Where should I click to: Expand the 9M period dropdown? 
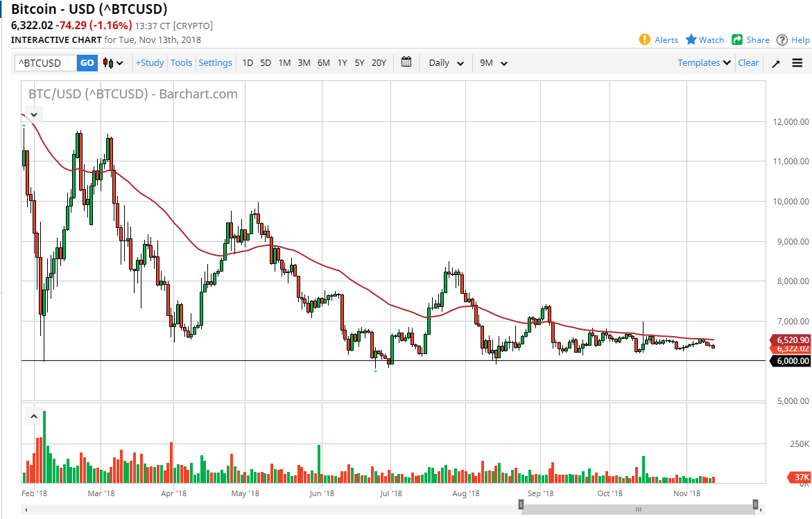coord(494,62)
